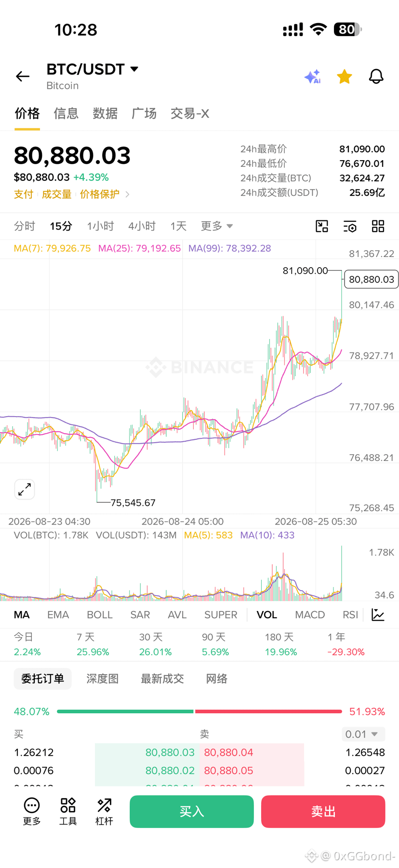Tap the 81,090.00 chart high marker
The image size is (399, 868).
click(305, 271)
